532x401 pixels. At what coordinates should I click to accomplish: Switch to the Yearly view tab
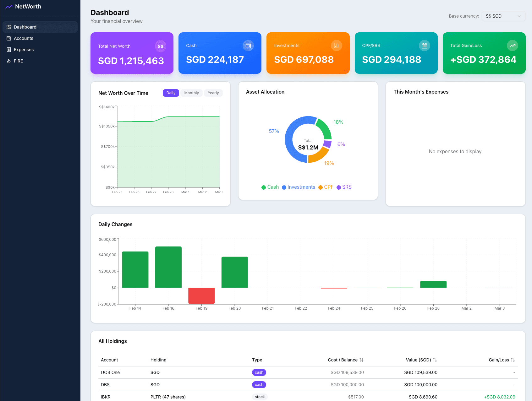213,93
